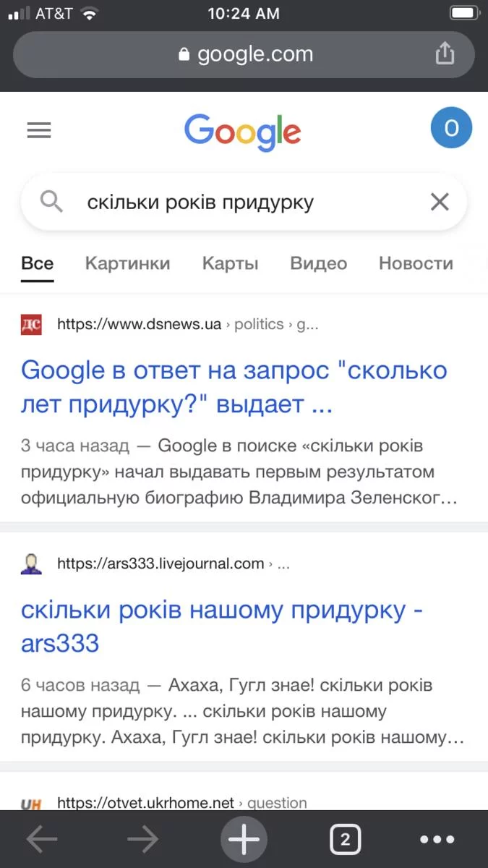Open the three-dot browser menu
Image resolution: width=488 pixels, height=868 pixels.
point(437,840)
